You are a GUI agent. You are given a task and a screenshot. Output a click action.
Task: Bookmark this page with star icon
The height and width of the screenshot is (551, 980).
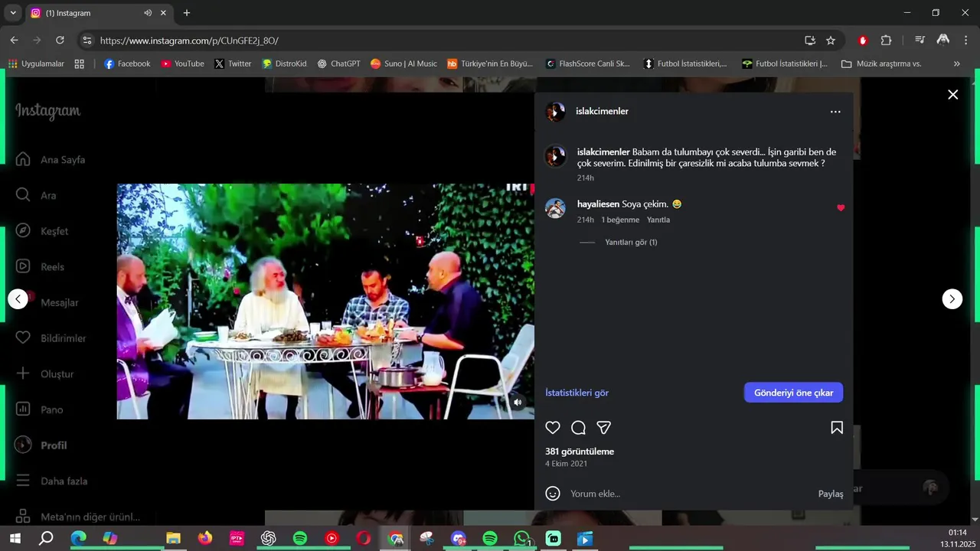[x=831, y=40]
